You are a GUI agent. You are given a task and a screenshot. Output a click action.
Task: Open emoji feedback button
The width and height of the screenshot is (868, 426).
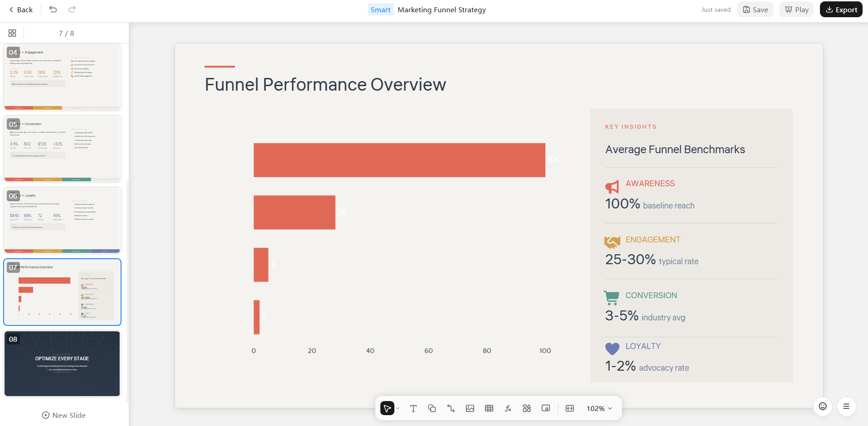point(823,407)
